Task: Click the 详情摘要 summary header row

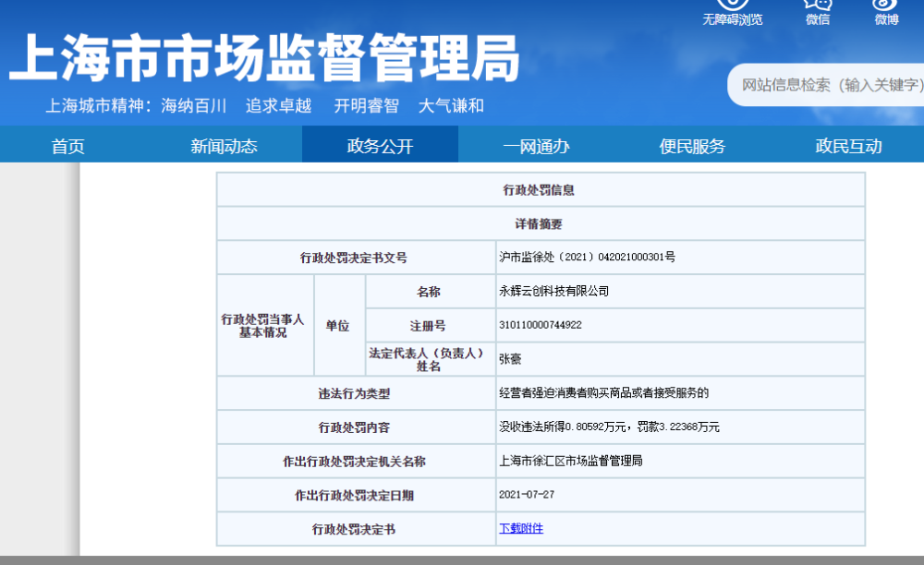Action: [541, 222]
